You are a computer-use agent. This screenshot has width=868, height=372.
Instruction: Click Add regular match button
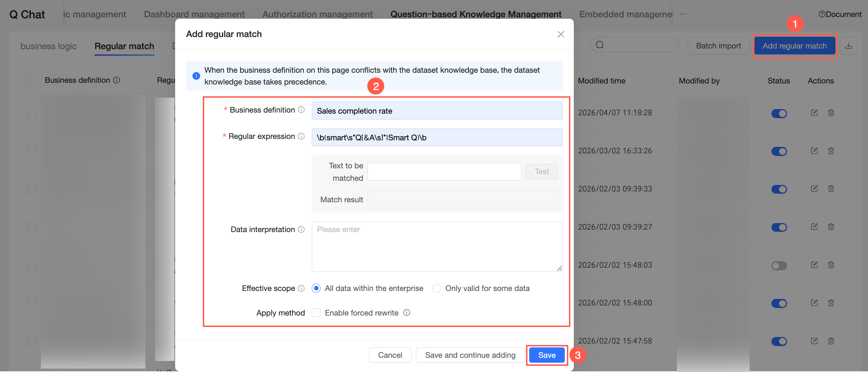pyautogui.click(x=795, y=46)
